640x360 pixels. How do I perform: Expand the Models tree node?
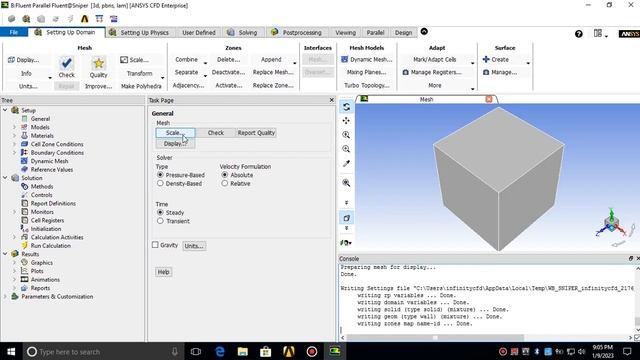(15, 127)
